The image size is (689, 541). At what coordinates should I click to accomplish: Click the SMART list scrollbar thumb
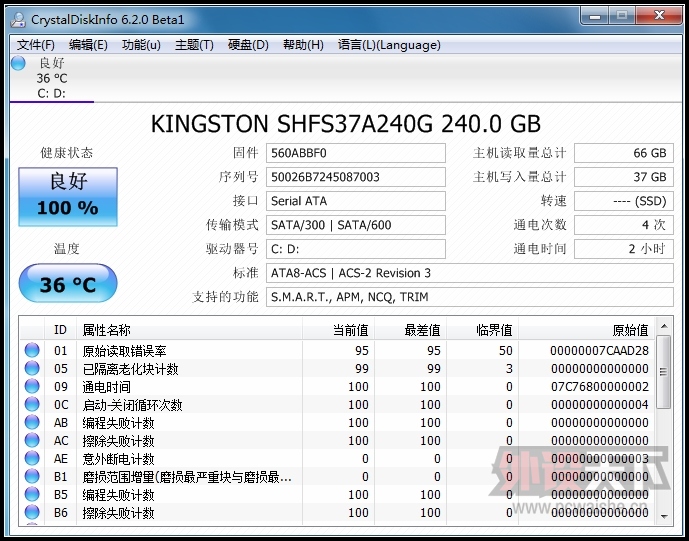pos(664,372)
